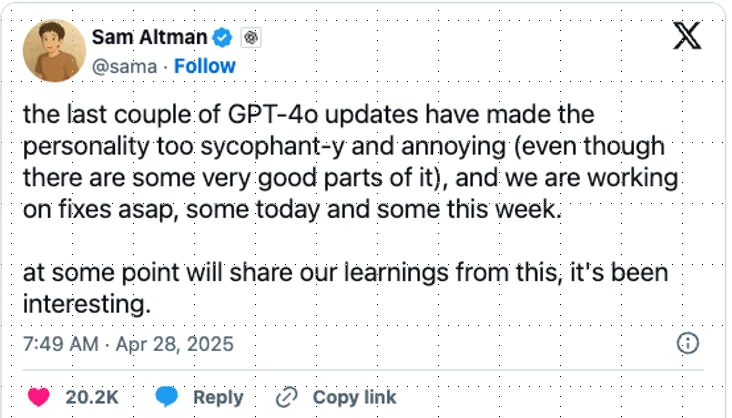
Task: Click the word "interesting." ending the tweet
Action: tap(87, 302)
